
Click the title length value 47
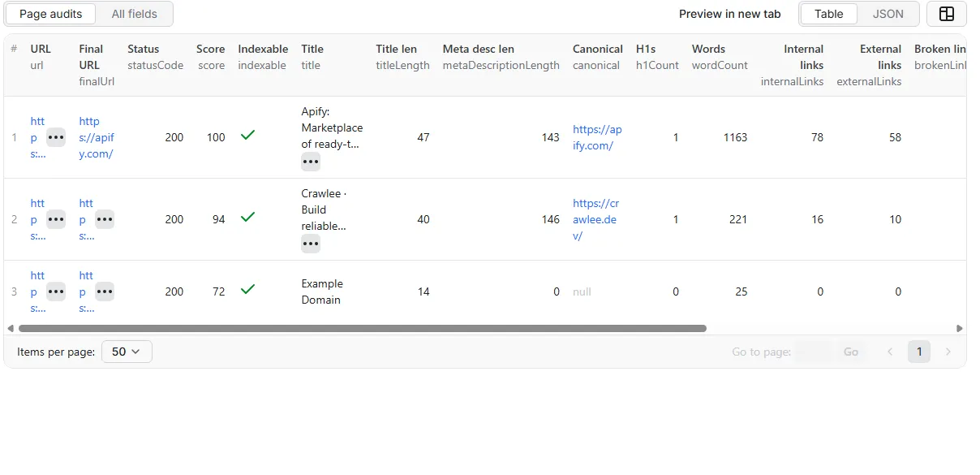pos(423,137)
